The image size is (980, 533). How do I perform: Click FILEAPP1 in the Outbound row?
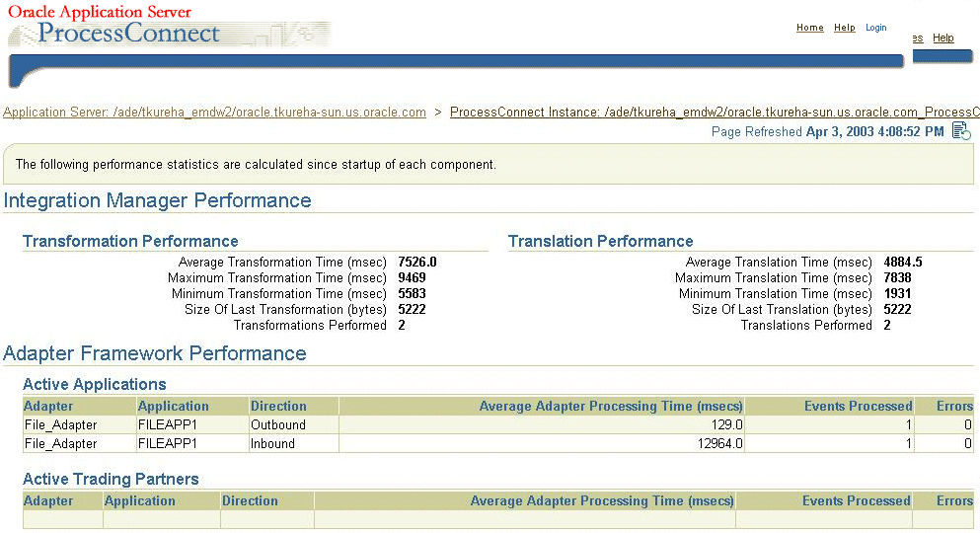[168, 424]
